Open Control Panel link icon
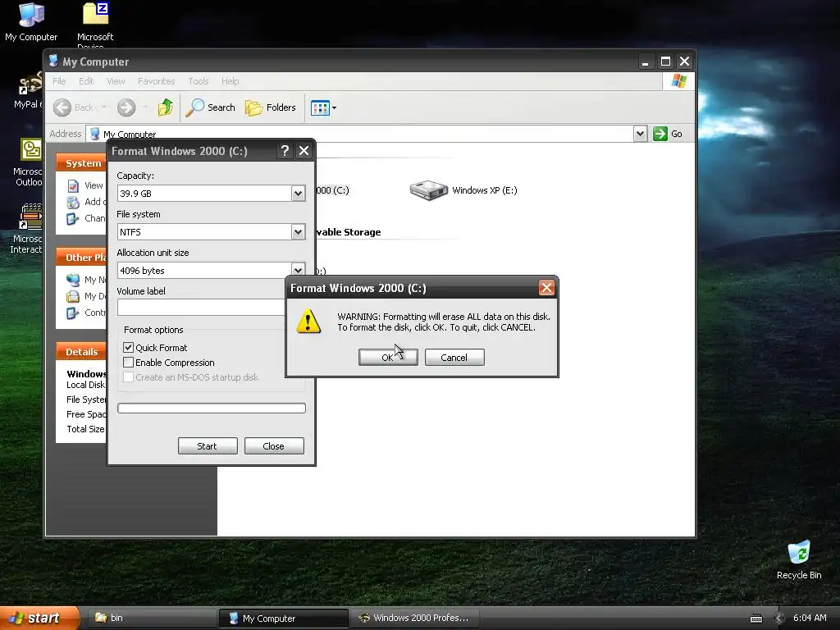 pos(73,313)
